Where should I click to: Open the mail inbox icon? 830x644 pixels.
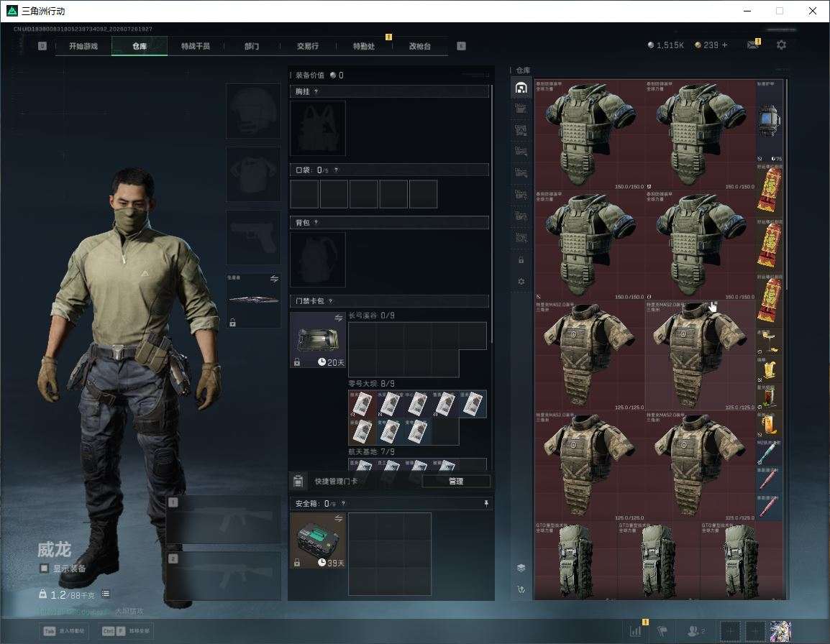[753, 45]
